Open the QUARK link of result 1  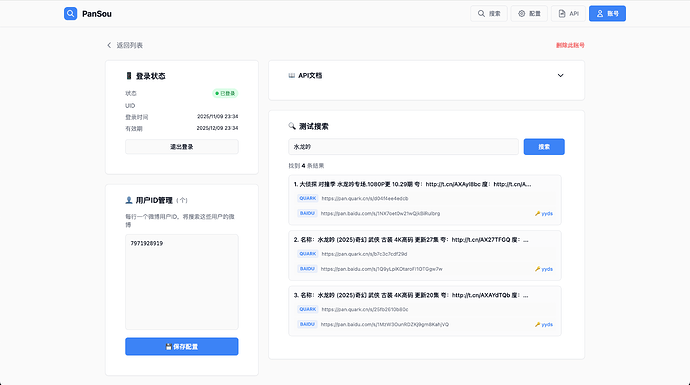click(364, 198)
